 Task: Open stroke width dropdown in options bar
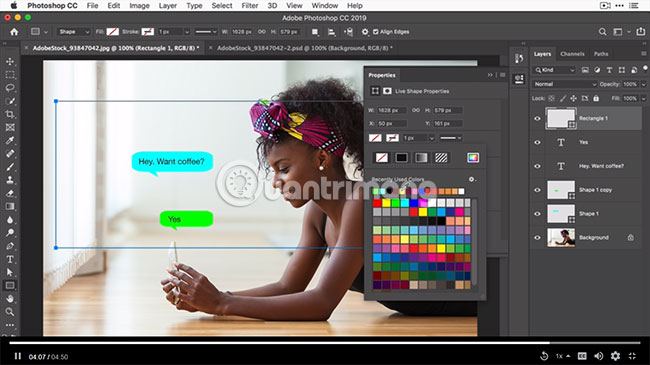click(x=187, y=32)
